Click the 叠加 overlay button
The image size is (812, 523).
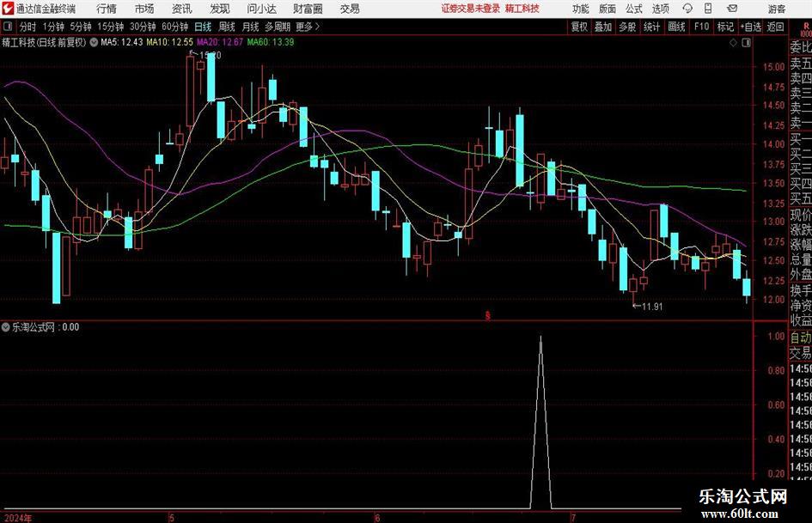click(603, 27)
